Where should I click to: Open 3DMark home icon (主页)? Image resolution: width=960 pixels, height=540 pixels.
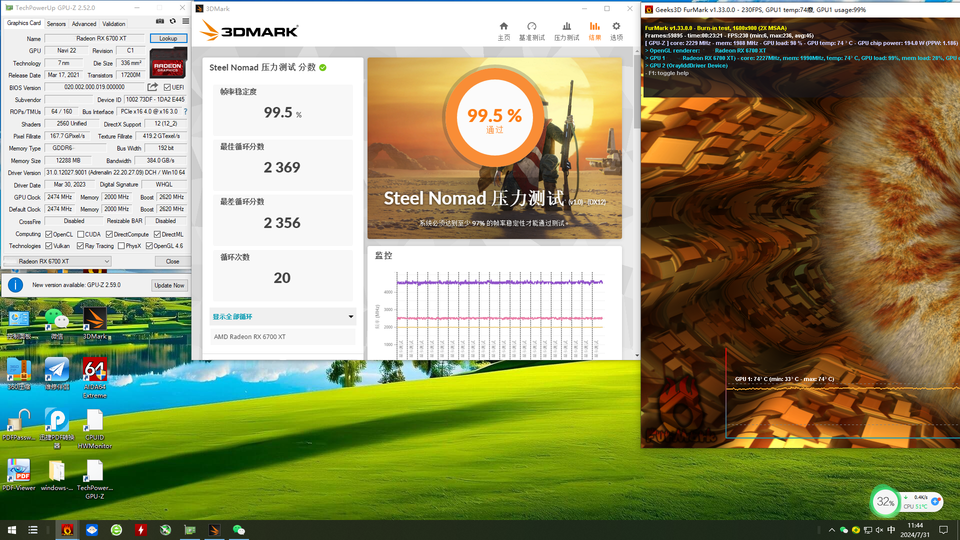click(x=503, y=31)
